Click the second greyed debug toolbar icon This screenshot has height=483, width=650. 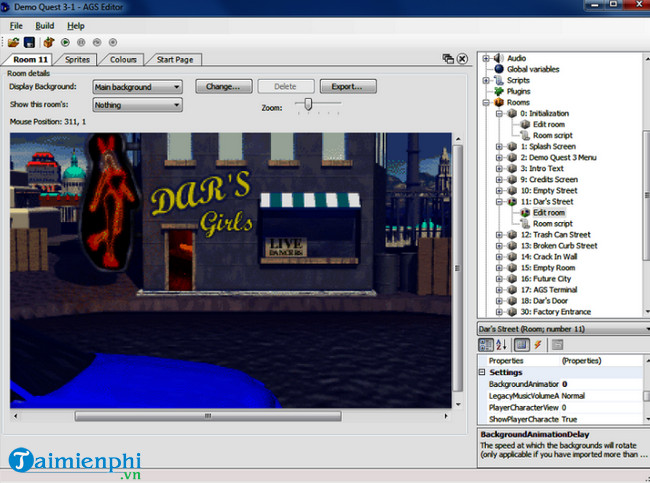pos(97,42)
